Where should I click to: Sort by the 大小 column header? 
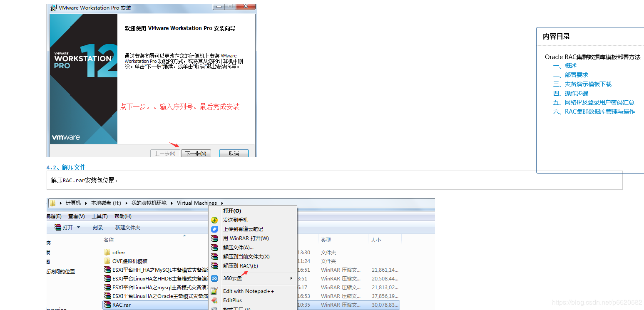376,240
